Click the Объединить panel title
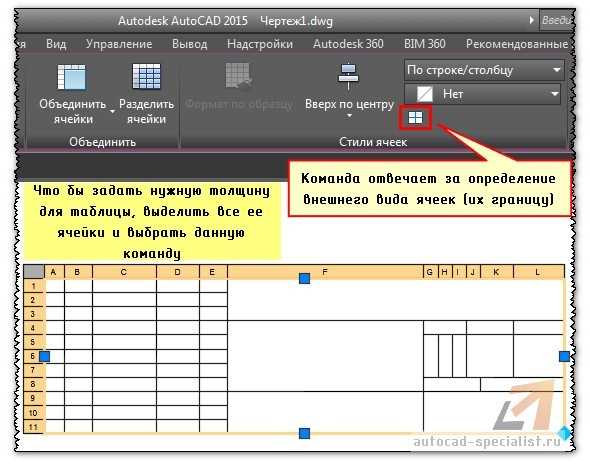The height and width of the screenshot is (461, 591). [102, 142]
